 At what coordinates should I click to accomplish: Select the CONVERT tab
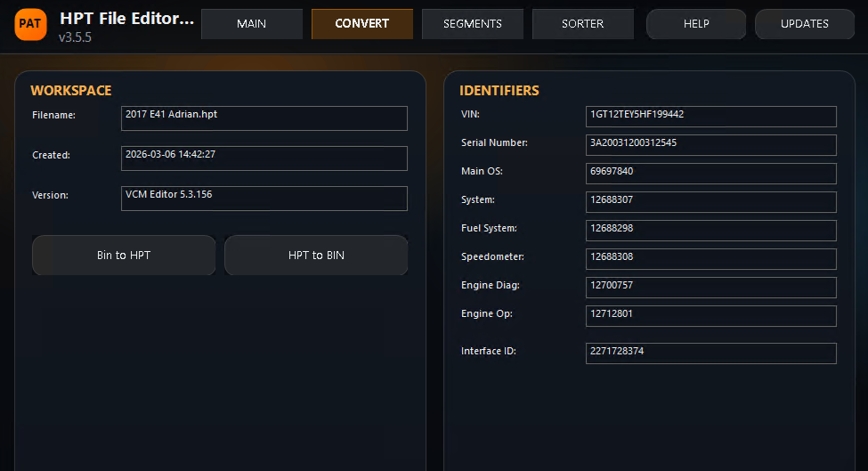pyautogui.click(x=361, y=24)
